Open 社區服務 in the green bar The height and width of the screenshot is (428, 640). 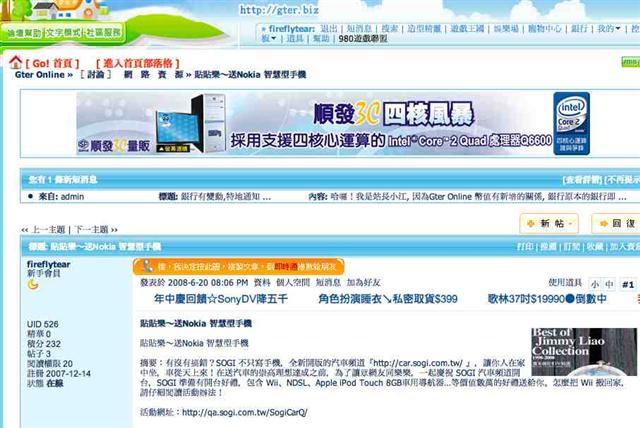click(x=103, y=33)
